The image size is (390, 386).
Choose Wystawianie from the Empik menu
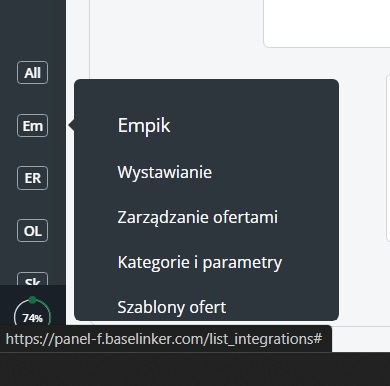point(165,172)
